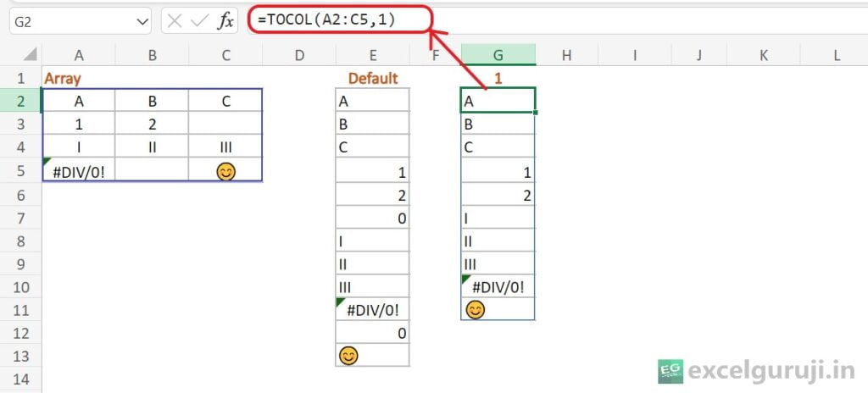Select row 5 header
Screen dimensions: 868x393
coord(21,171)
